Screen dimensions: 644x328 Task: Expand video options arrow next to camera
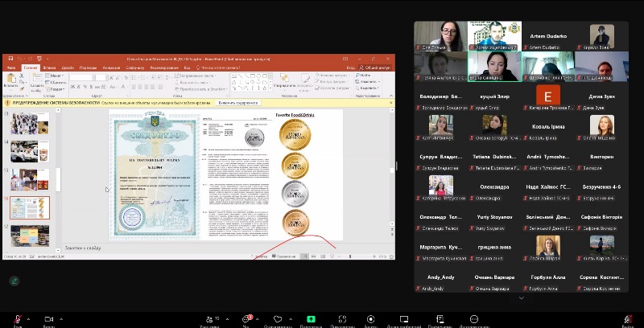point(62,316)
